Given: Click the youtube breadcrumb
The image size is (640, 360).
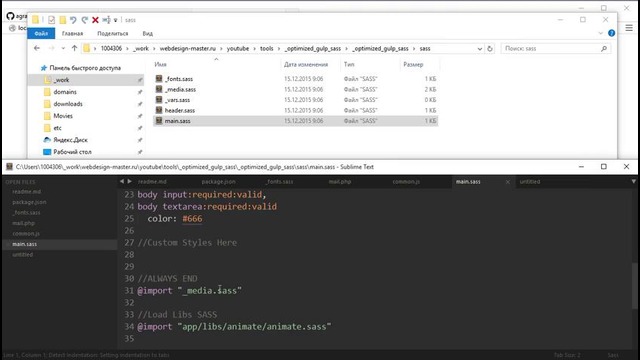Looking at the screenshot, I should (238, 48).
